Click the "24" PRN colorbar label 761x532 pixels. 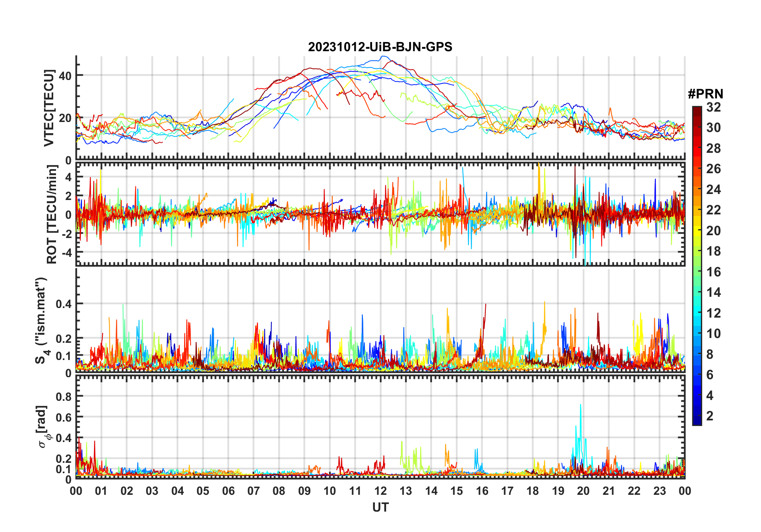pos(713,189)
